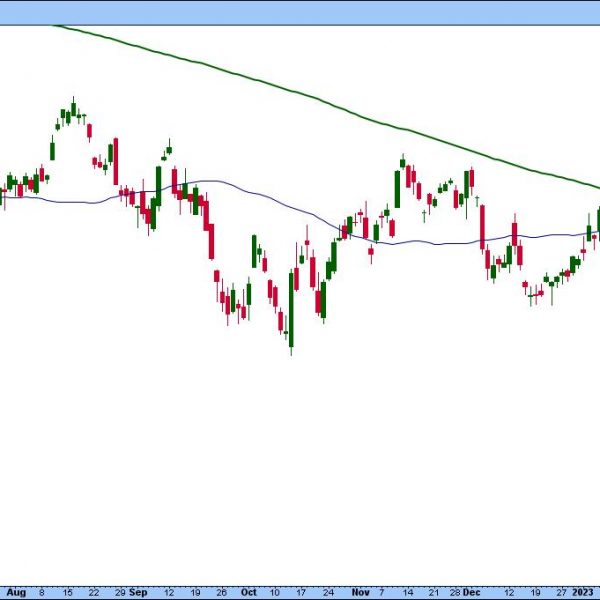Select the 14 date label in November
This screenshot has height=600, width=600.
coord(408,592)
